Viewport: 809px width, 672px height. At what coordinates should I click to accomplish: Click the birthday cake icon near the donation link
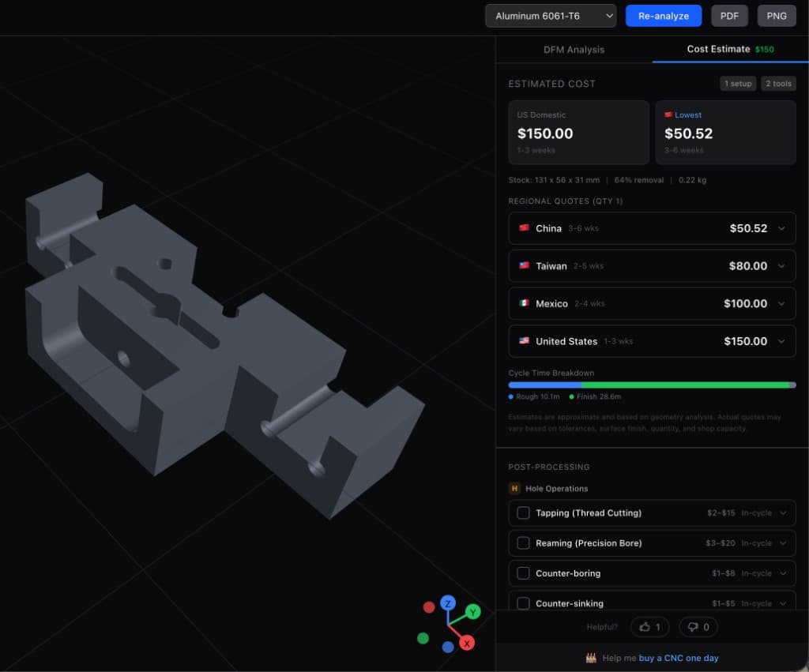(591, 657)
